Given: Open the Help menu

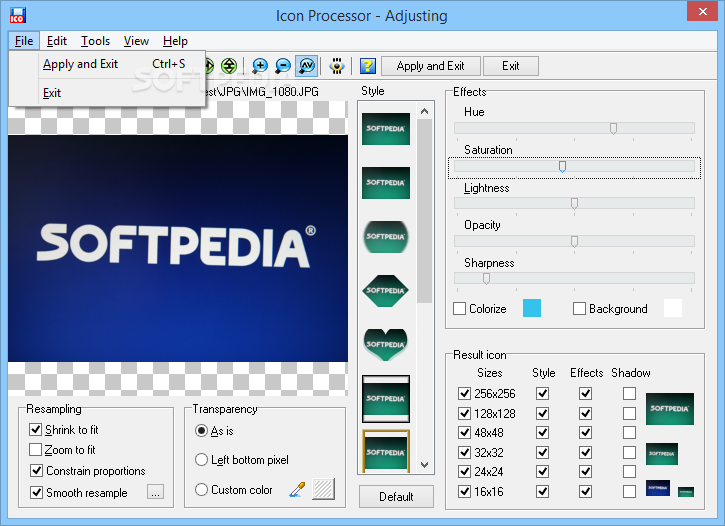Looking at the screenshot, I should (175, 41).
